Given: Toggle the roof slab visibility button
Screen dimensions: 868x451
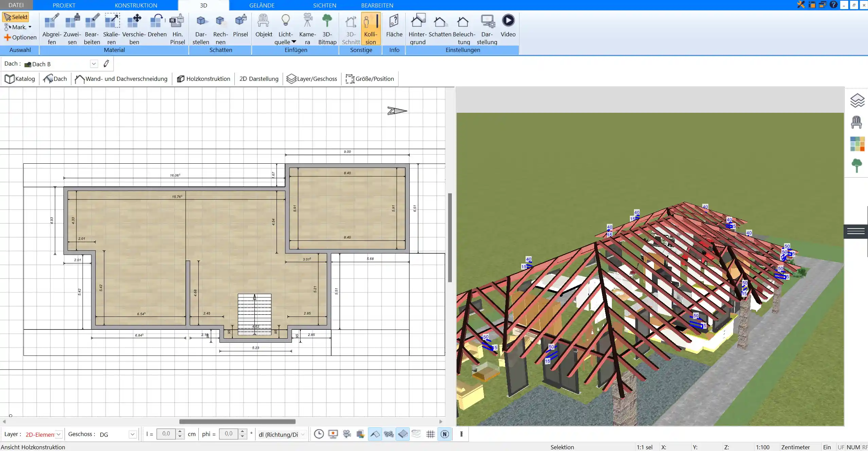Looking at the screenshot, I should coord(403,434).
